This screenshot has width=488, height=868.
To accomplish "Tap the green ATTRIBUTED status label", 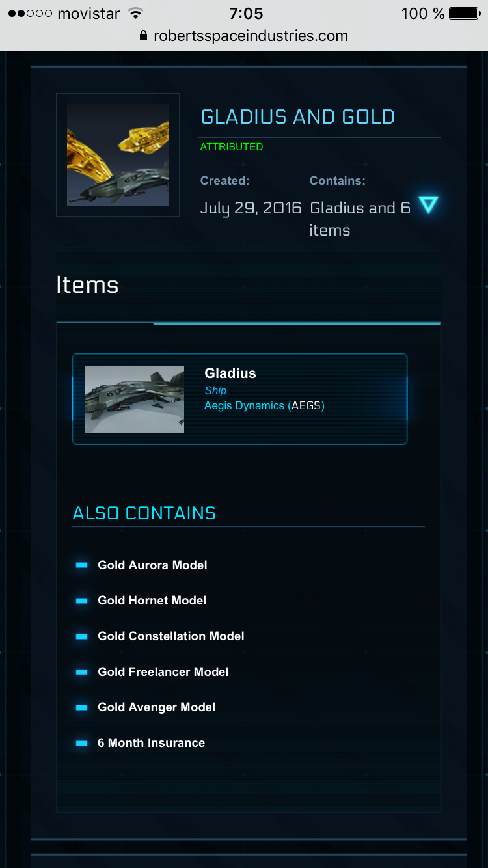I will [232, 147].
